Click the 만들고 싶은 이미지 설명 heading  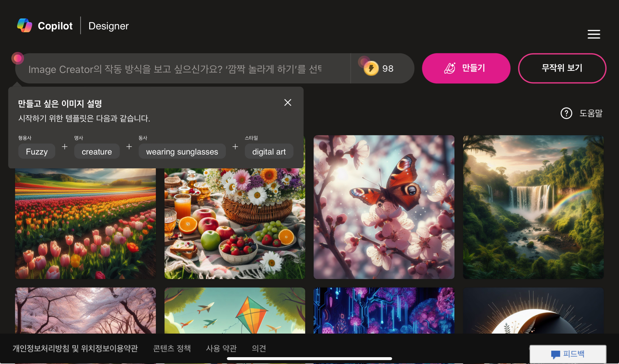pyautogui.click(x=60, y=104)
